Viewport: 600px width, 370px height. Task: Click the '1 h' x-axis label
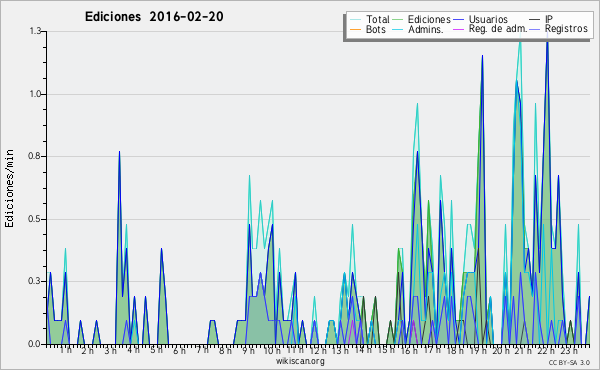click(x=66, y=350)
